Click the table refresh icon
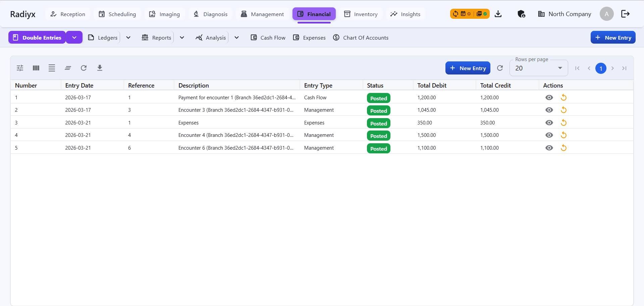This screenshot has width=644, height=306. pyautogui.click(x=84, y=68)
